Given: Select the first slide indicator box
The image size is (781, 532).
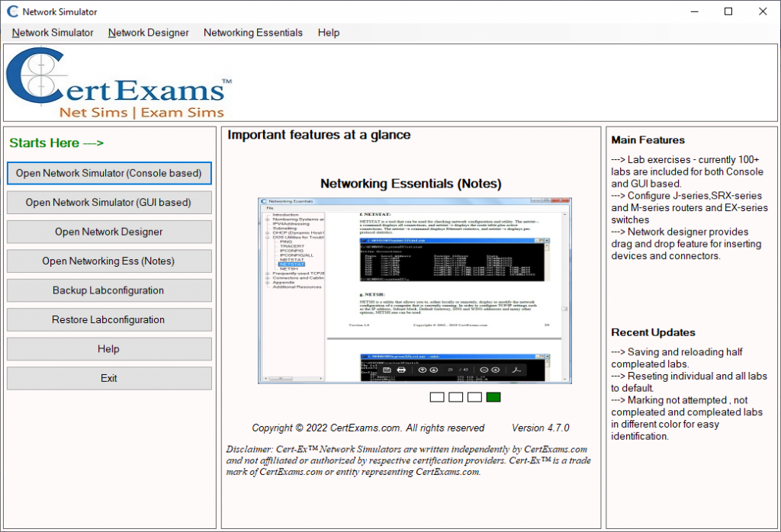Looking at the screenshot, I should point(437,397).
